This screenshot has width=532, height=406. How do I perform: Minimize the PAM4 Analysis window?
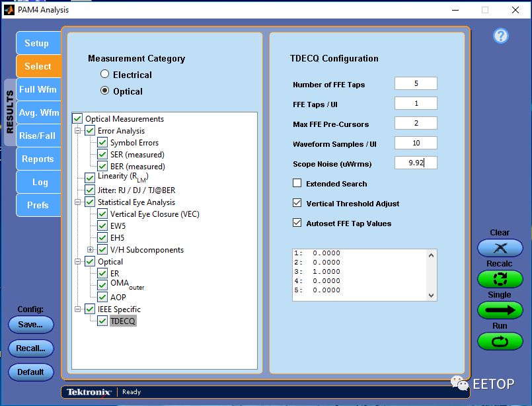click(x=455, y=10)
